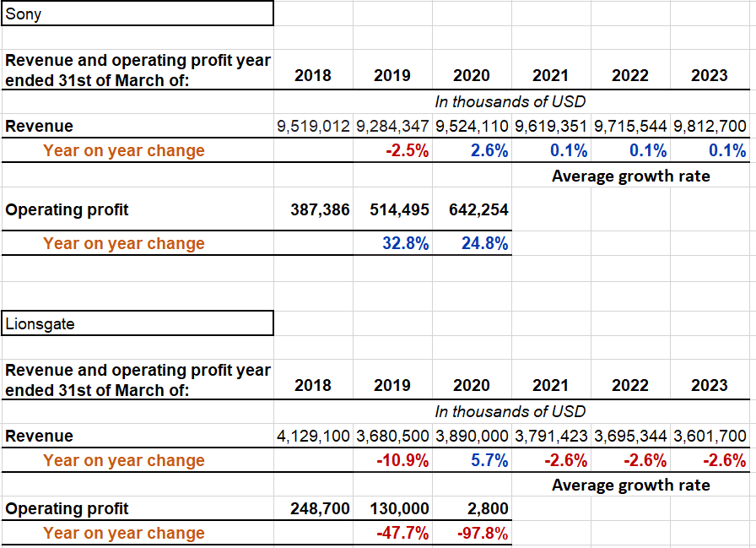Click Lionsgate revenue 3,680,500
This screenshot has width=756, height=548.
click(x=392, y=436)
